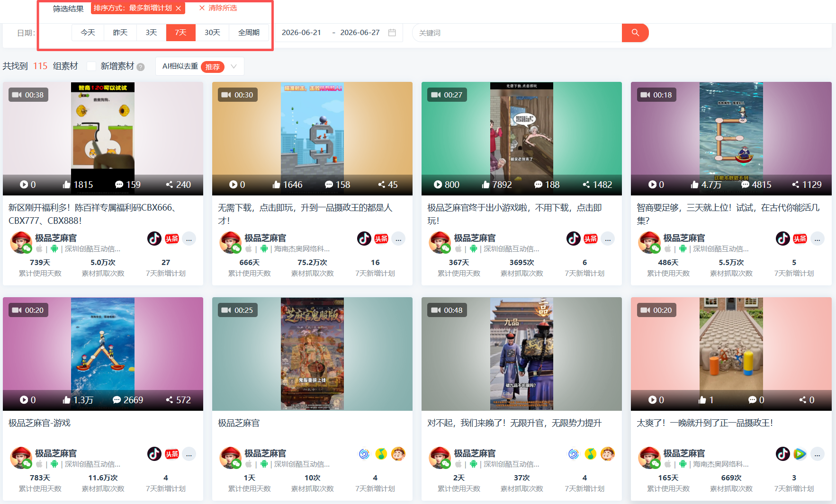Image resolution: width=836 pixels, height=504 pixels.
Task: Click the blue swirl platform icon on the 1天 card
Action: tap(364, 454)
